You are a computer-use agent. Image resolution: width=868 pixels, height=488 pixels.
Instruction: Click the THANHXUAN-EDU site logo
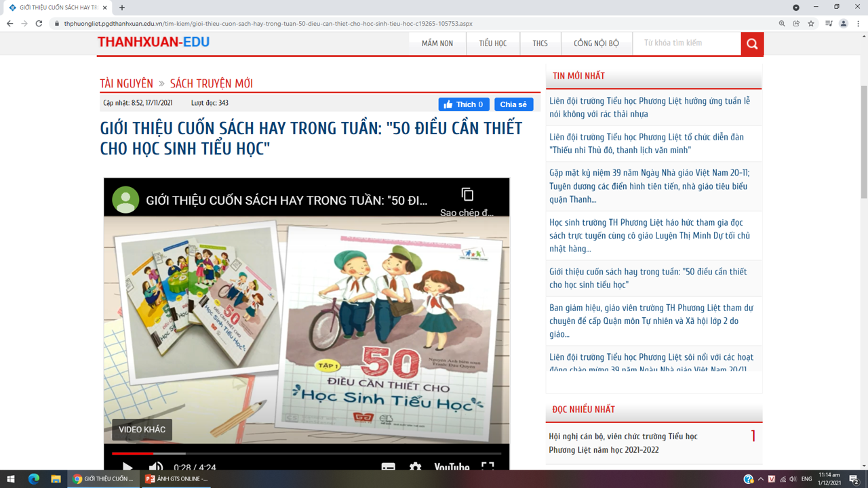click(x=153, y=42)
